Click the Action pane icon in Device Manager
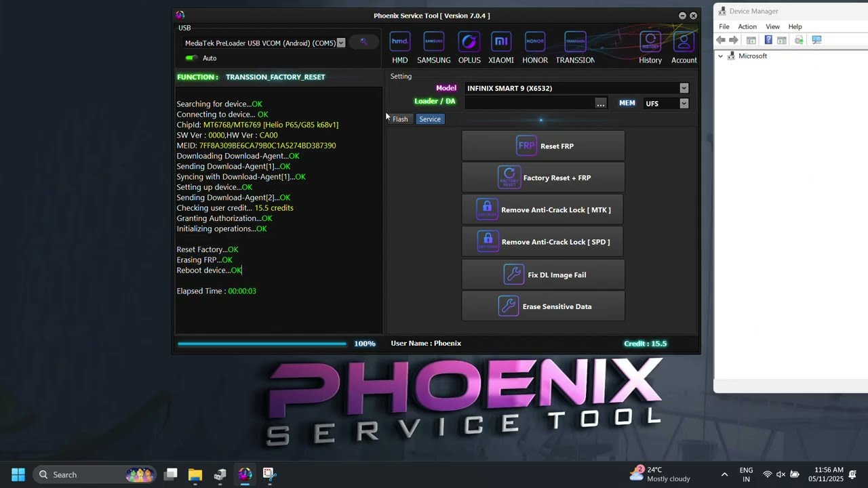The height and width of the screenshot is (488, 868). [x=782, y=40]
